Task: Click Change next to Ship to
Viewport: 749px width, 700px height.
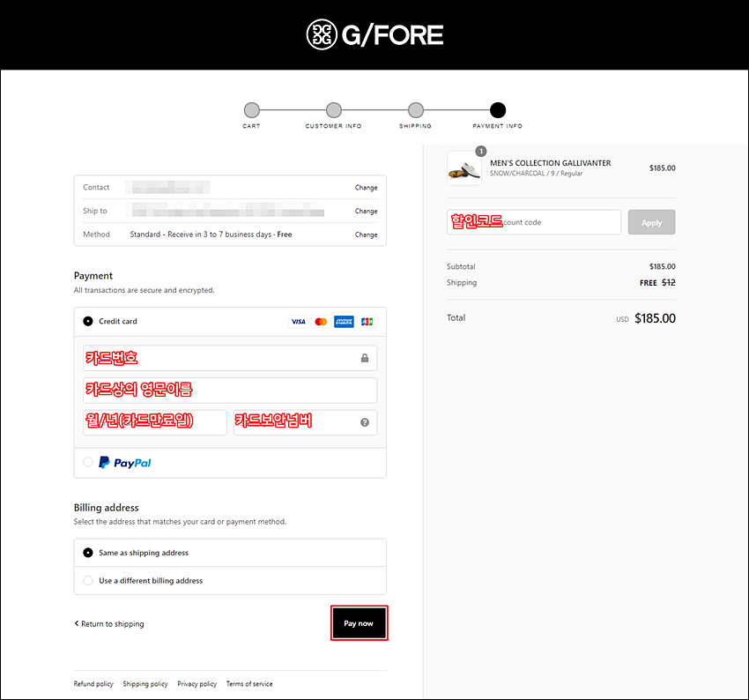Action: [x=366, y=211]
